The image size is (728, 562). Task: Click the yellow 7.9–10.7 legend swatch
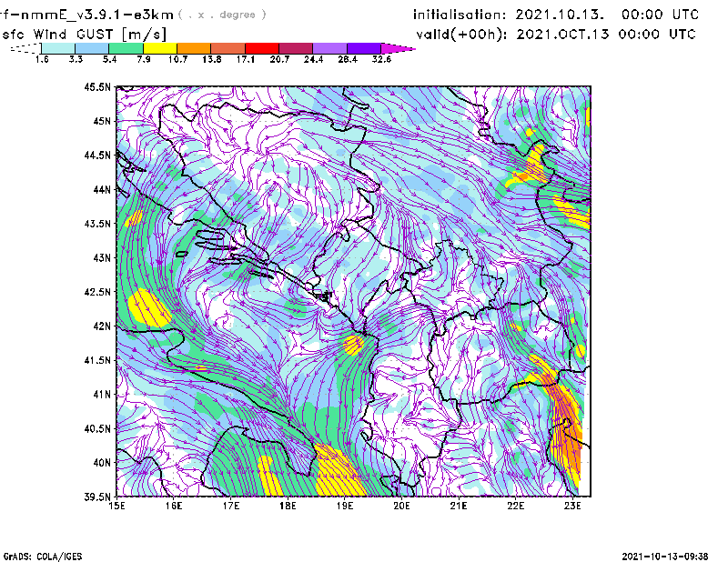pos(160,48)
